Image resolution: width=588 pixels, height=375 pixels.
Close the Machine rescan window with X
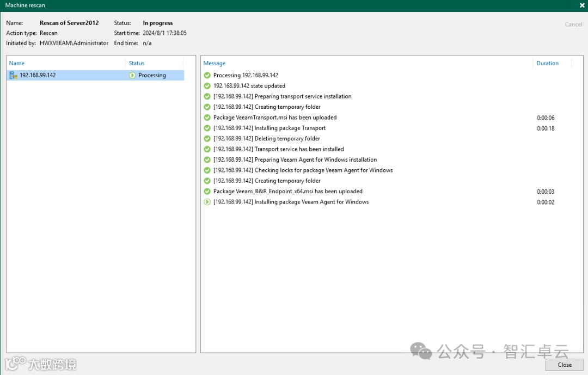pyautogui.click(x=582, y=5)
